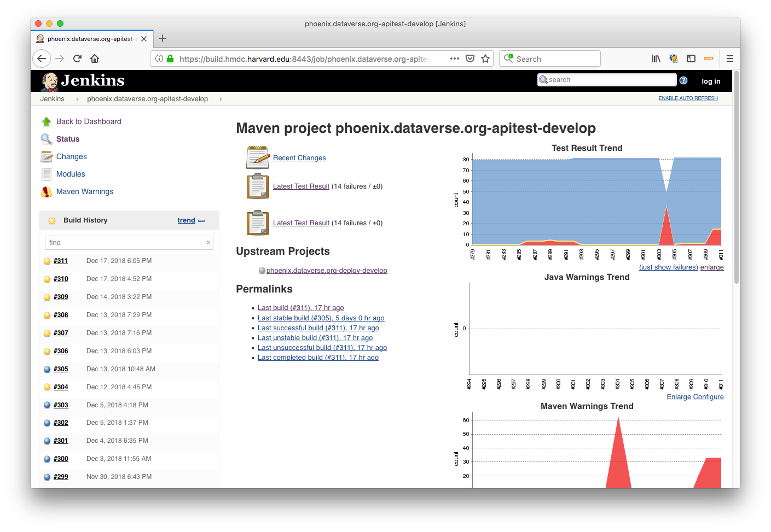Image resolution: width=771 pixels, height=532 pixels.
Task: Open the Modules sidebar link
Action: pos(71,174)
